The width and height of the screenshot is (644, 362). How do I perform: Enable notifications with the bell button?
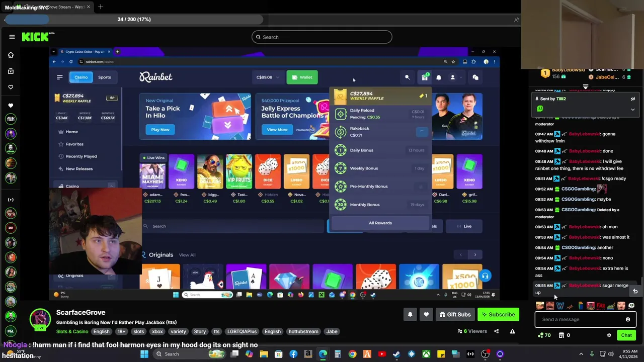pos(410,315)
